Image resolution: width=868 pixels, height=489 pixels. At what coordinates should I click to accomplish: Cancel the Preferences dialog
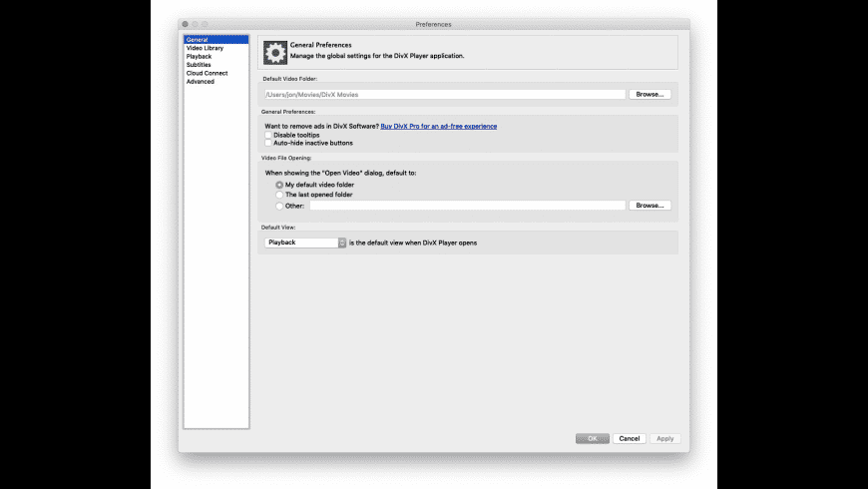pyautogui.click(x=630, y=439)
